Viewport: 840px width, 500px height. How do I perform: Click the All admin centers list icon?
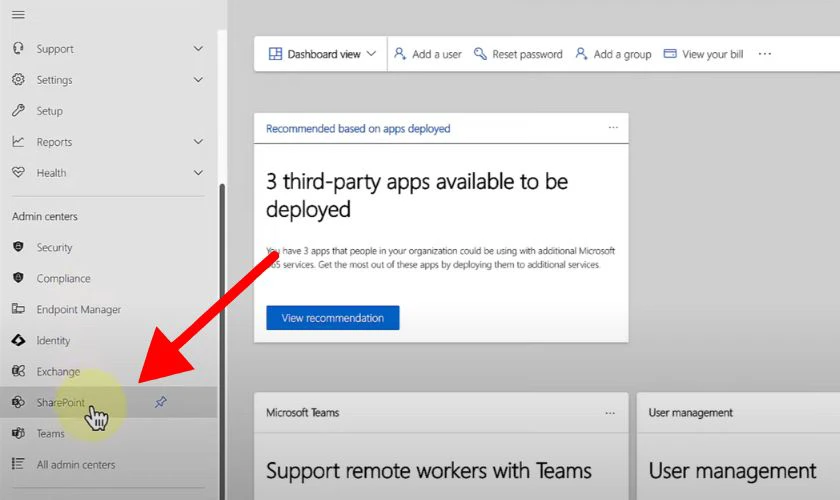click(18, 464)
